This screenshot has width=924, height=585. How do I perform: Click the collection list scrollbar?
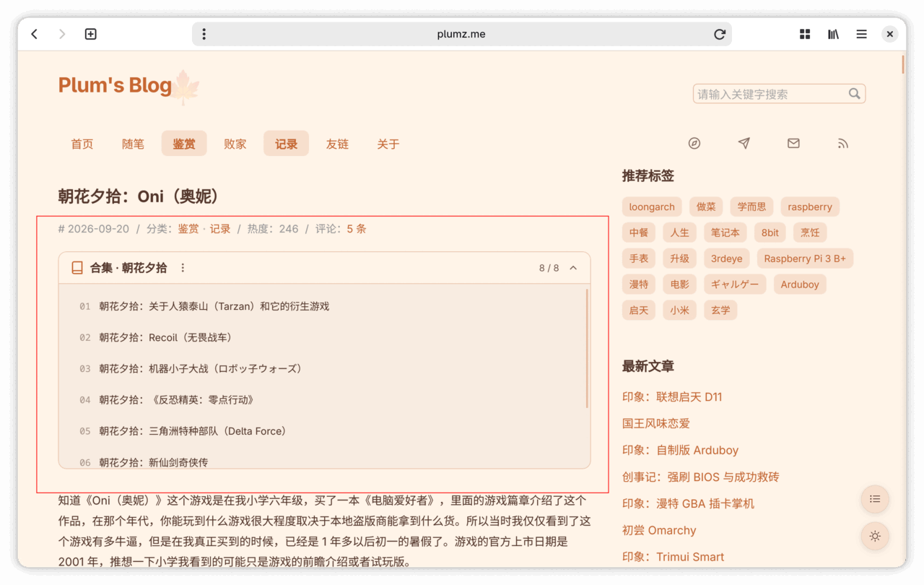click(587, 349)
